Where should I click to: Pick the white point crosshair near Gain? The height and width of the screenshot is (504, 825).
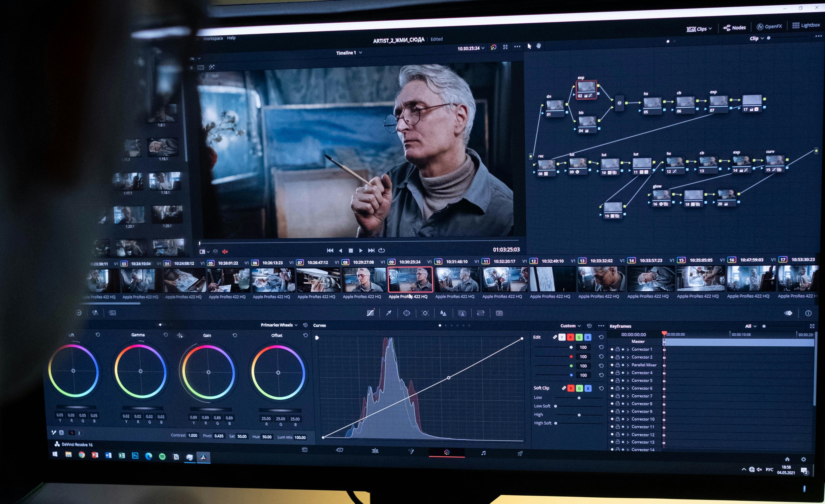pyautogui.click(x=180, y=335)
